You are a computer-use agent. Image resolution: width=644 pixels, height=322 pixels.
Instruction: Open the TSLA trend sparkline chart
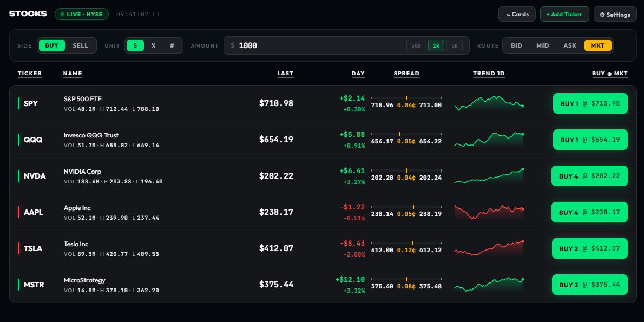coord(489,248)
